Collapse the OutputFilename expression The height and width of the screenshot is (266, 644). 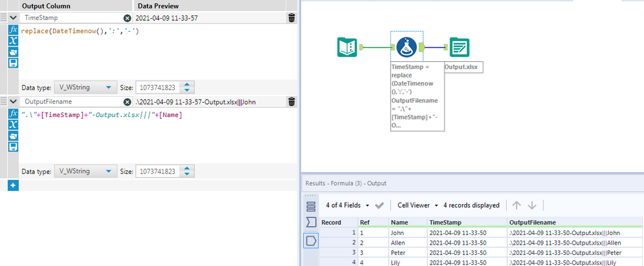(x=13, y=102)
